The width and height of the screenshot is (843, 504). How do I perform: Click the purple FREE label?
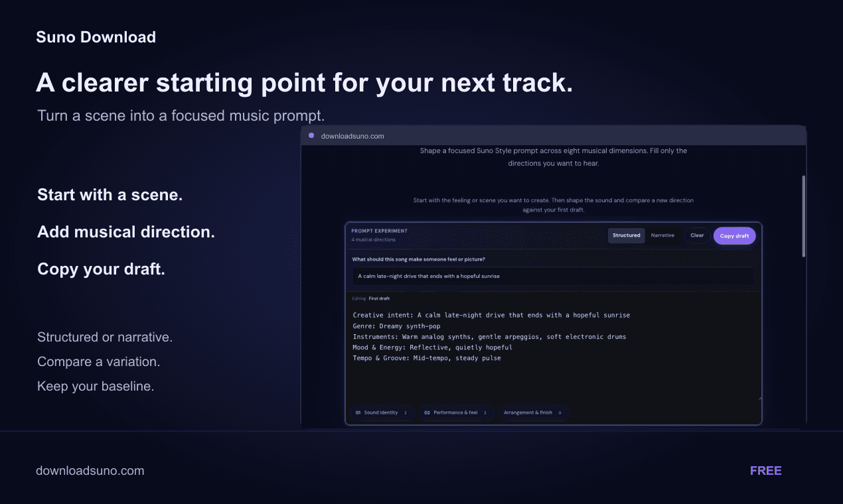766,471
